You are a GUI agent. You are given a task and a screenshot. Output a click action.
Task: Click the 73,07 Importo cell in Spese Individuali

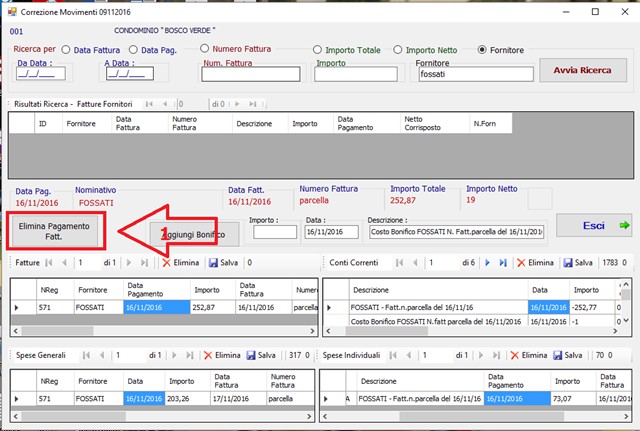click(573, 399)
